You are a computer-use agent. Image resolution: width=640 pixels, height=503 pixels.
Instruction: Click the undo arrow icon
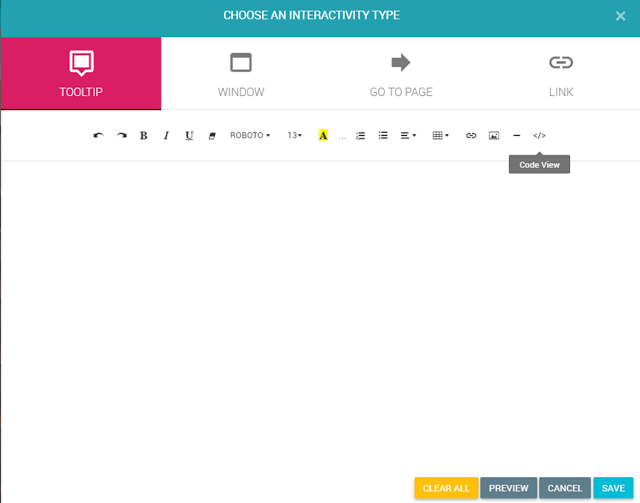click(x=98, y=135)
